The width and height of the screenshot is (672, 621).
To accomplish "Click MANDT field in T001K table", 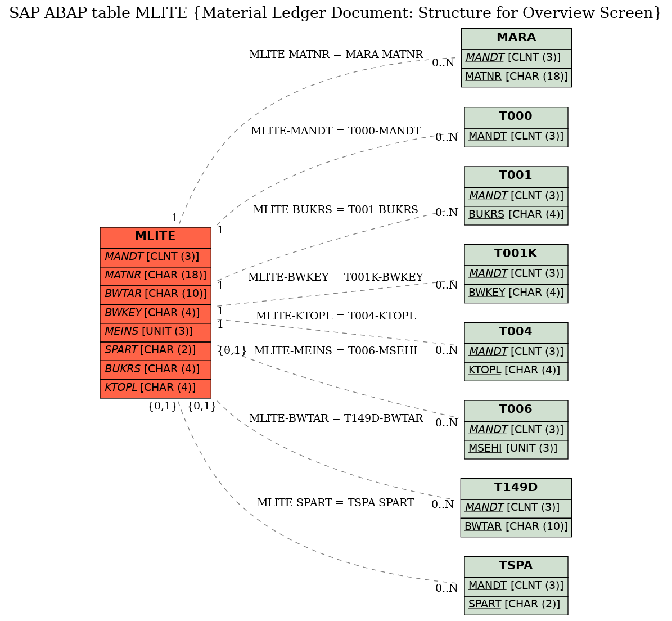I will point(516,274).
